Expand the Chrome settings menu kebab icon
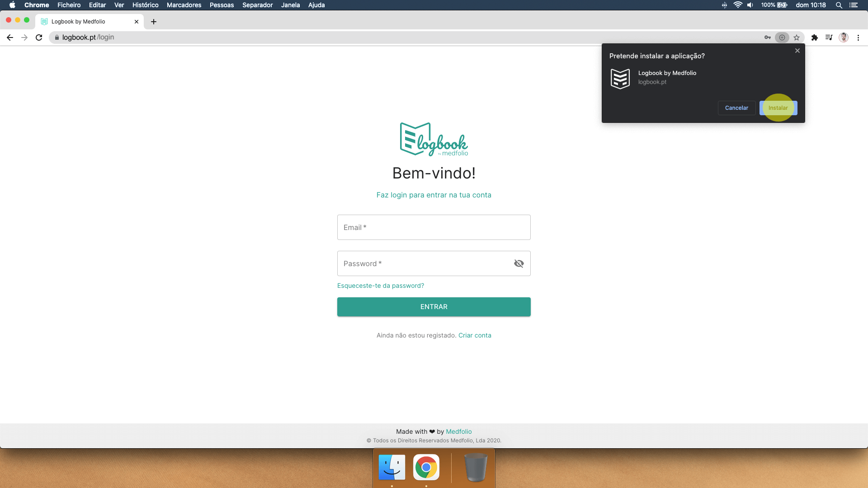Viewport: 868px width, 488px height. tap(859, 38)
